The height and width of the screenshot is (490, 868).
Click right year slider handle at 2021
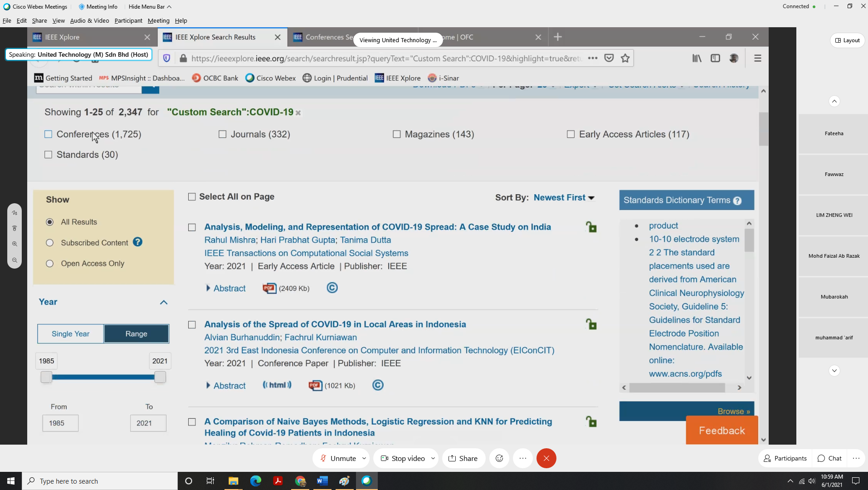tap(160, 377)
